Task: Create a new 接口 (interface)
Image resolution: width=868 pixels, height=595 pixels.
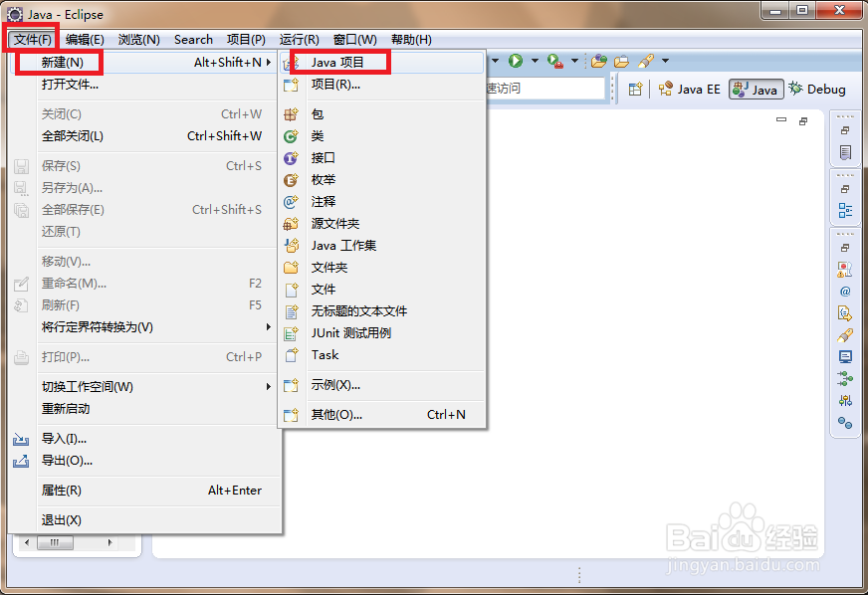Action: (381, 158)
